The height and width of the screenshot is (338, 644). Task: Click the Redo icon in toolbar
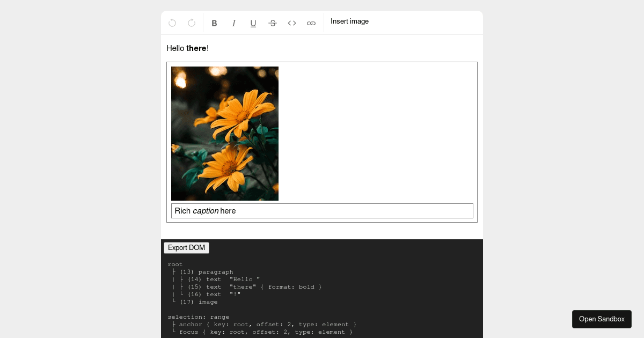tap(192, 23)
